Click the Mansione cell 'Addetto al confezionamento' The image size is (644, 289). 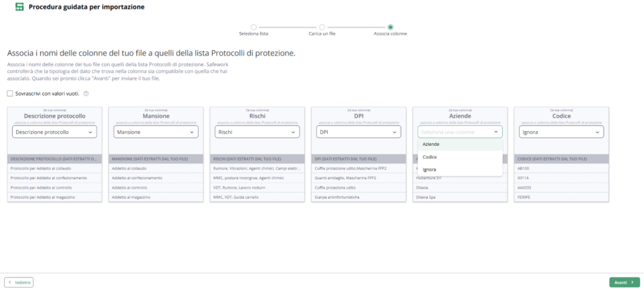point(156,178)
